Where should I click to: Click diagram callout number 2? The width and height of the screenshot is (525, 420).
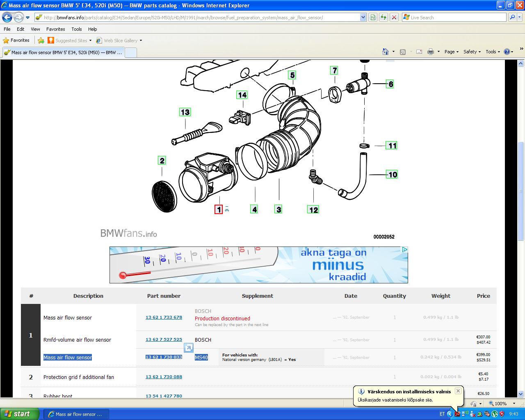(162, 160)
